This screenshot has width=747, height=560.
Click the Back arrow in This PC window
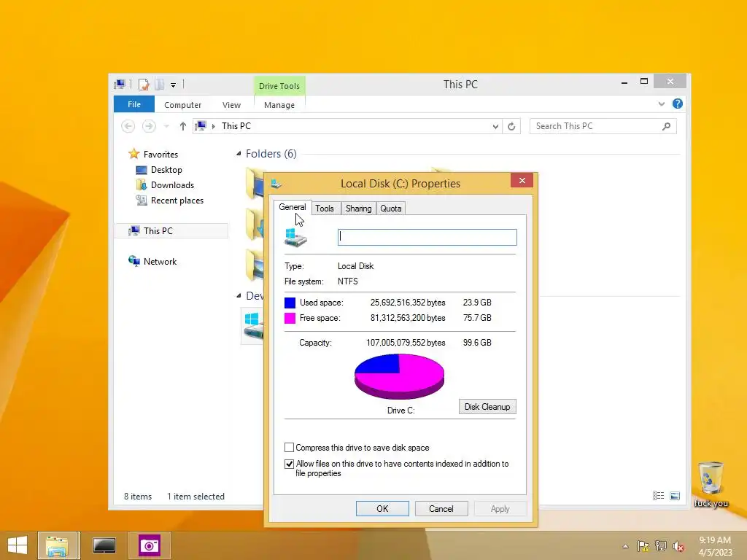coord(128,126)
